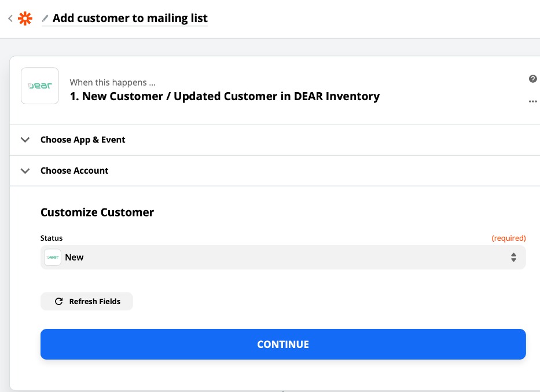Open help via the question mark icon
Screen dimensions: 540x392
click(532, 79)
